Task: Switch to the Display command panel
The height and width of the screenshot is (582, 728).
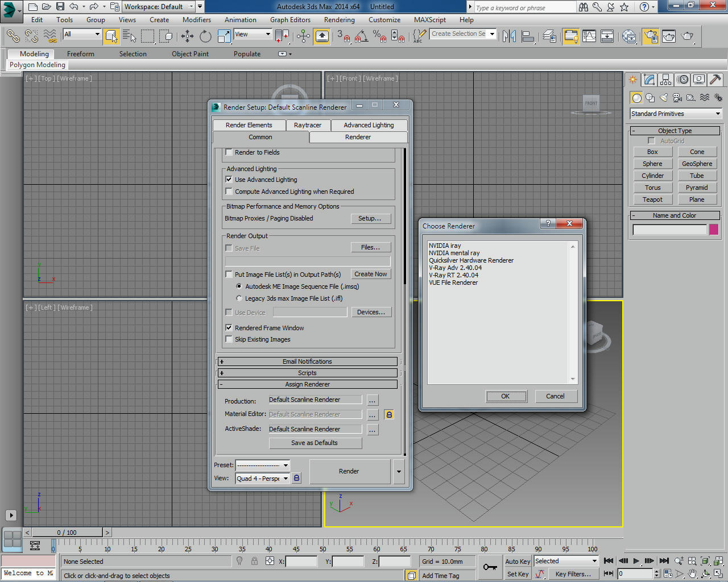Action: pos(699,80)
